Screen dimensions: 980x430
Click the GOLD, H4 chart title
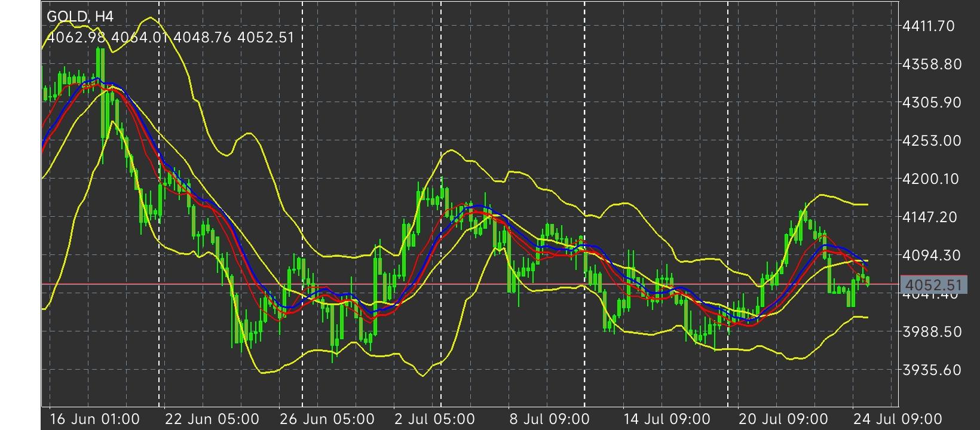pos(79,16)
